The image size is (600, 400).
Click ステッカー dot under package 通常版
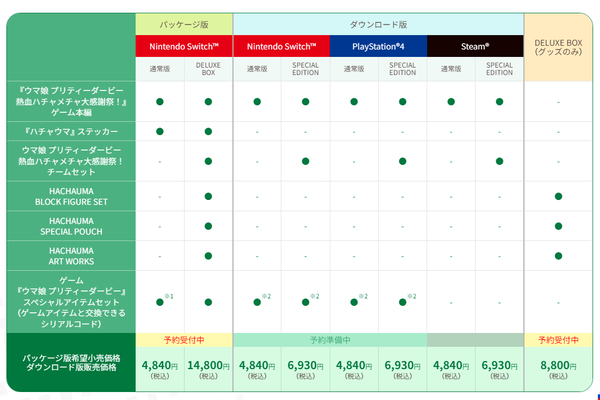tap(160, 131)
